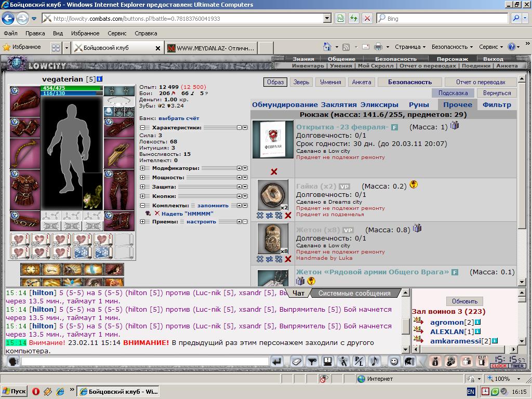Expand the Модификаторы section
This screenshot has width=532, height=399.
coord(142,168)
